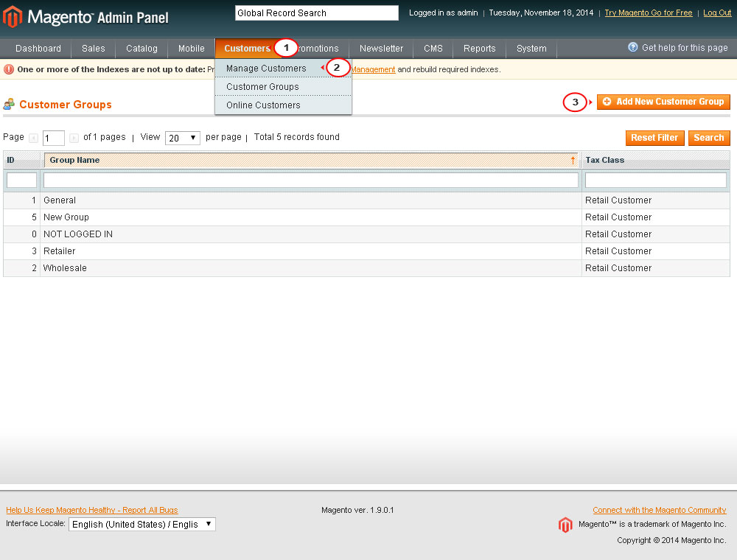Select Customer Groups from the dropdown

pos(262,87)
